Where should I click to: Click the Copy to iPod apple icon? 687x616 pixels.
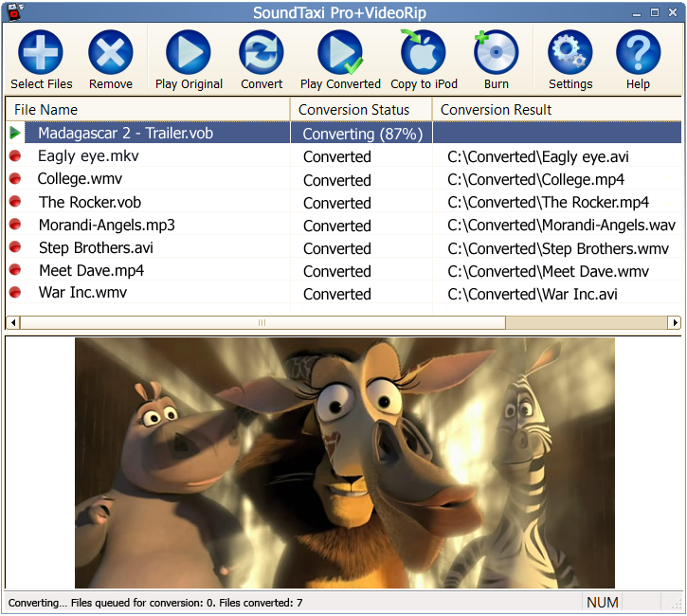[x=424, y=52]
